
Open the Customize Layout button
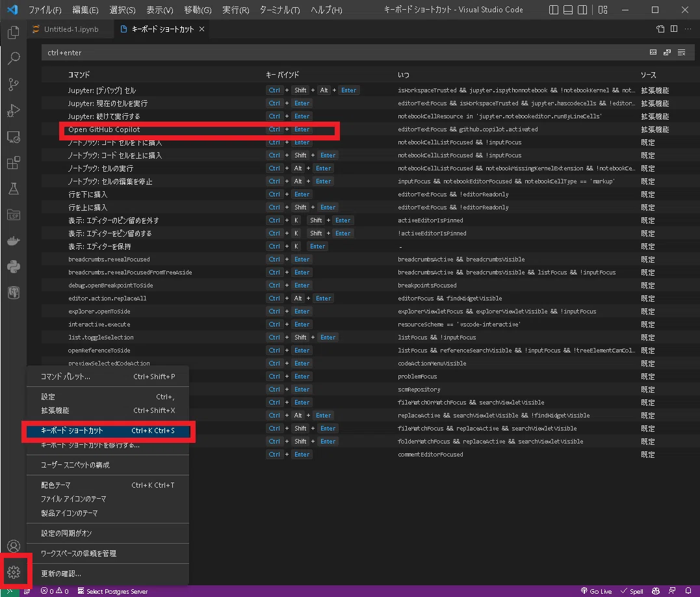click(x=603, y=10)
